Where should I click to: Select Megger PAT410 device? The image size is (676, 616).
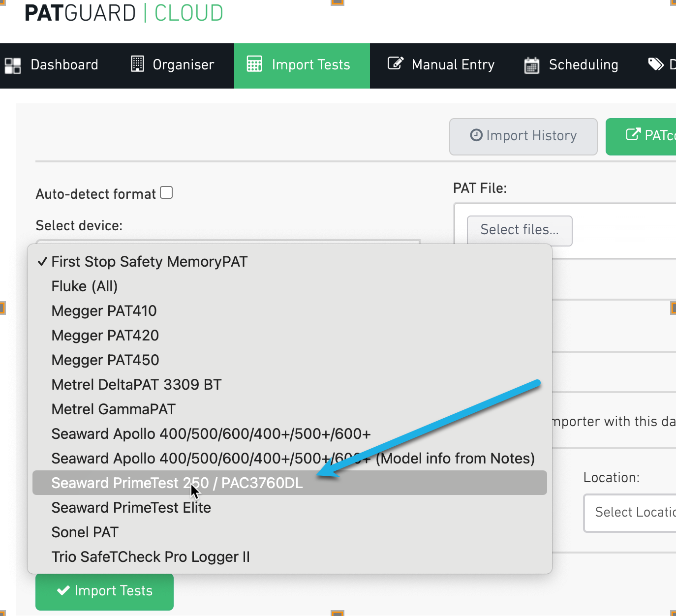point(290,310)
